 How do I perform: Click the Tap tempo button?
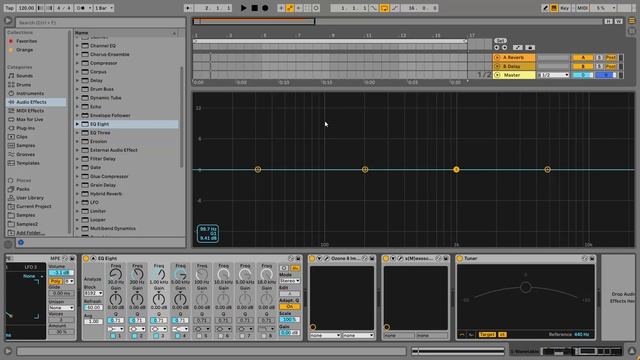click(x=9, y=8)
